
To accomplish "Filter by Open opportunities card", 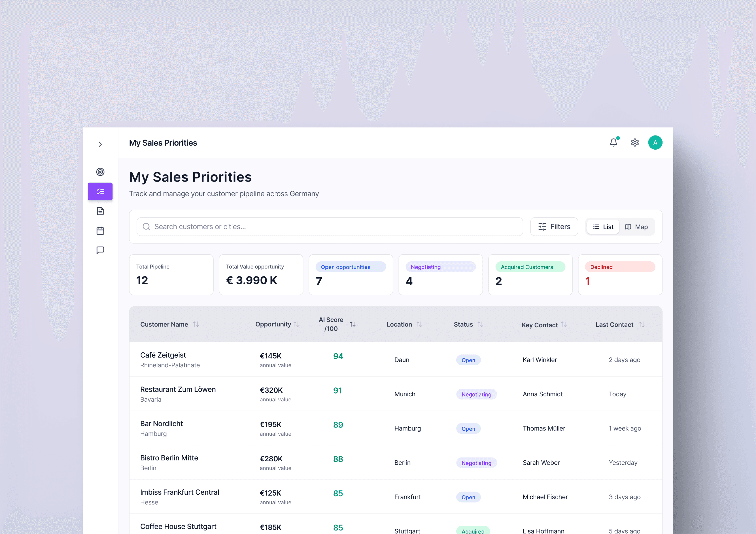I will [350, 275].
